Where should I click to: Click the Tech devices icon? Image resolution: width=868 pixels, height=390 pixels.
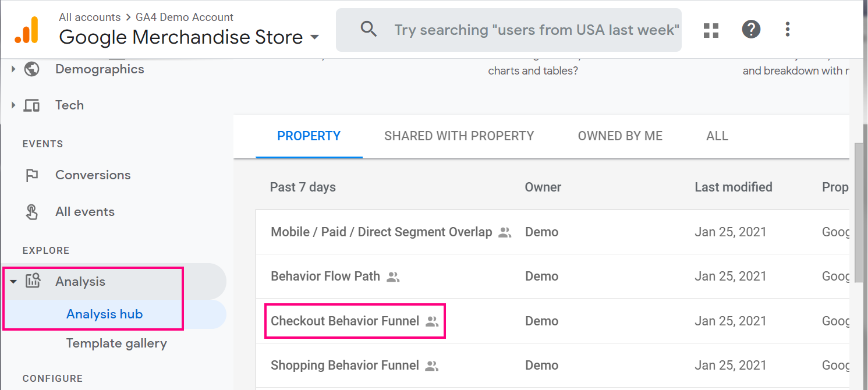pos(31,105)
